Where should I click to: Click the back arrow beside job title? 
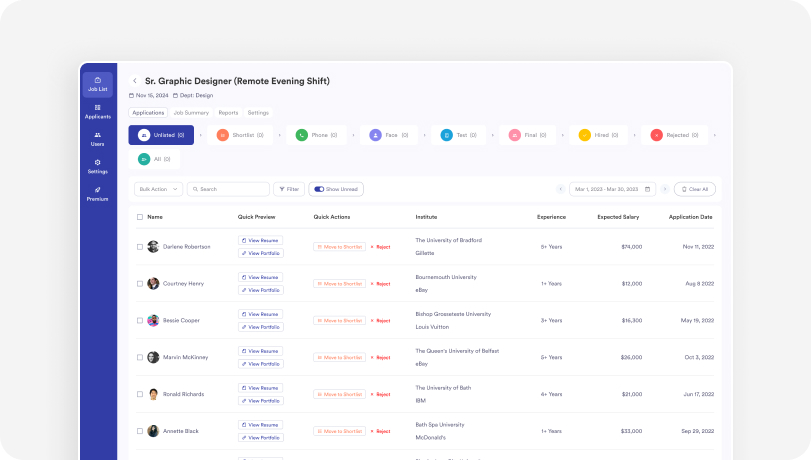[135, 81]
